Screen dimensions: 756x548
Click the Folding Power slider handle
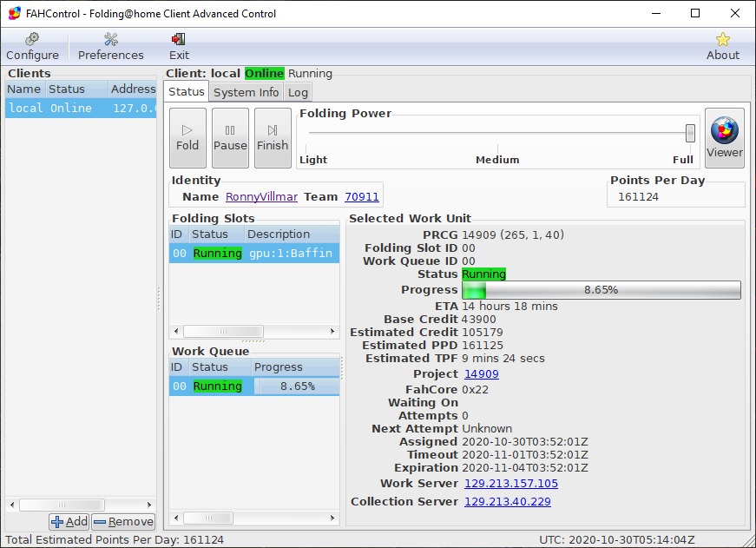pyautogui.click(x=690, y=133)
